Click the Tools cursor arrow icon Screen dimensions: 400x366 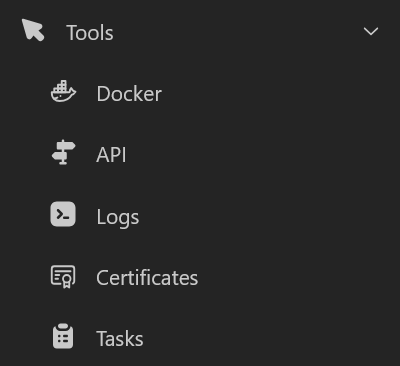point(33,30)
